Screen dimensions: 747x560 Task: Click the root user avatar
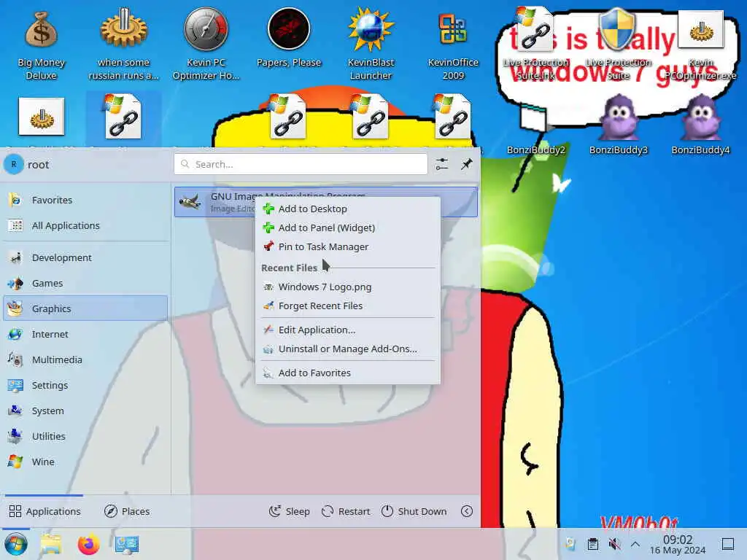(14, 164)
